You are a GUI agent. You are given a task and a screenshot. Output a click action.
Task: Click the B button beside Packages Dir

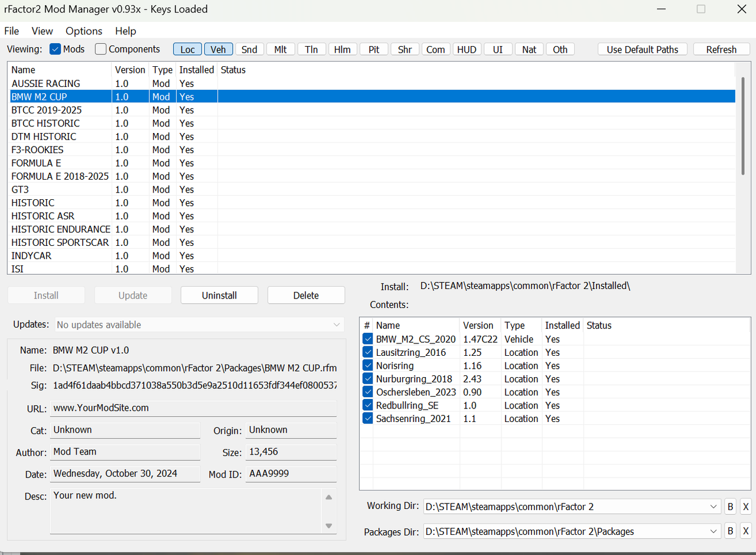pos(731,531)
